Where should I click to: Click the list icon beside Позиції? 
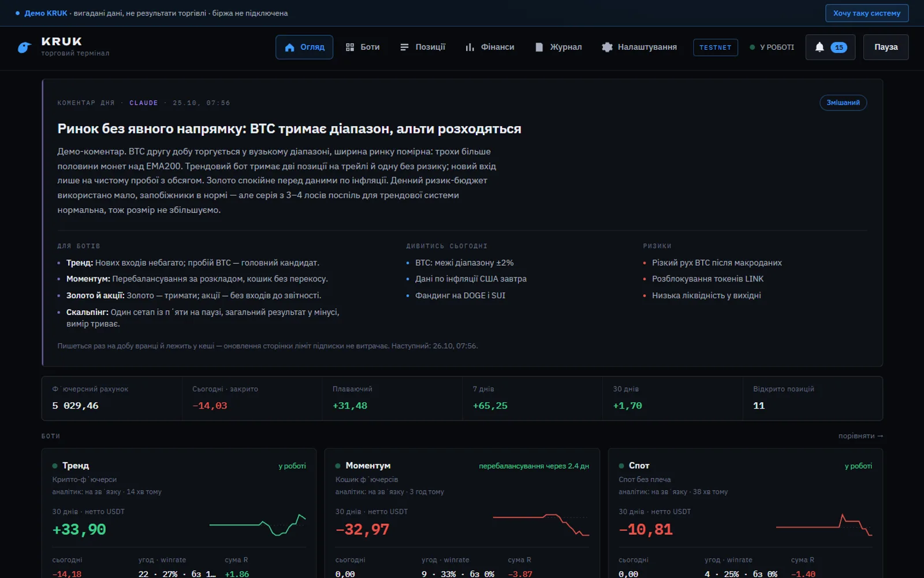coord(404,47)
